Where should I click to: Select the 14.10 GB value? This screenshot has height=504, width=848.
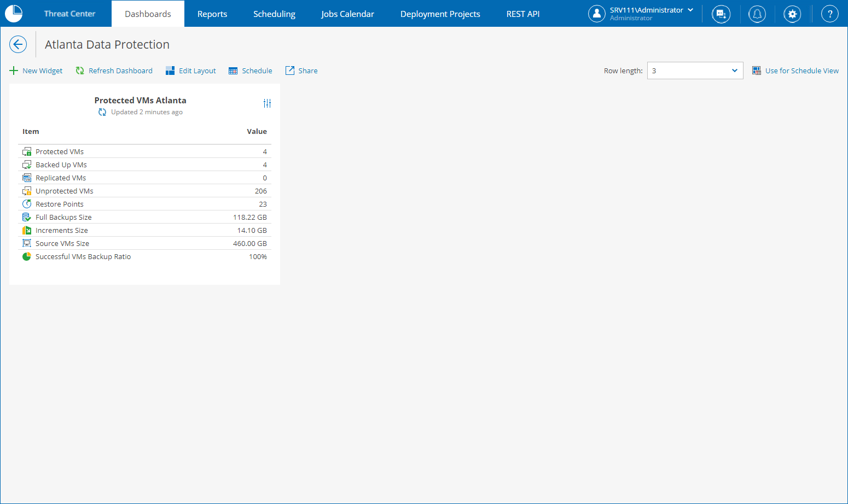tap(252, 230)
